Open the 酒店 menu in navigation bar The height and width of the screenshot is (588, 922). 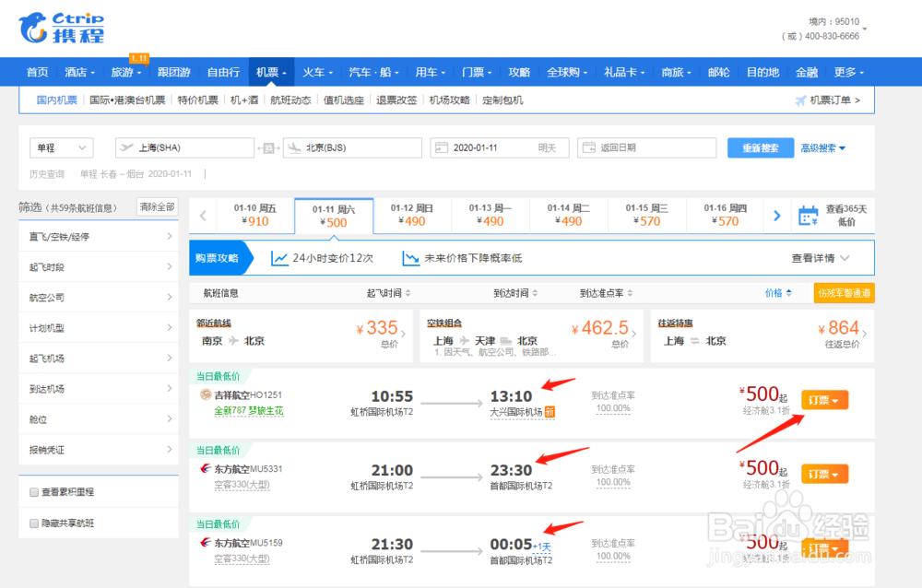(x=79, y=72)
